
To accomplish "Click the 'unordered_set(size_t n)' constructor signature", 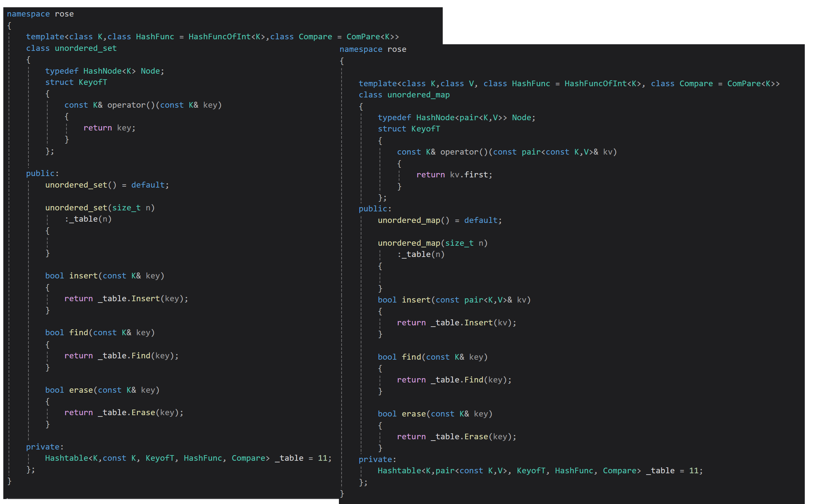I will (x=100, y=208).
